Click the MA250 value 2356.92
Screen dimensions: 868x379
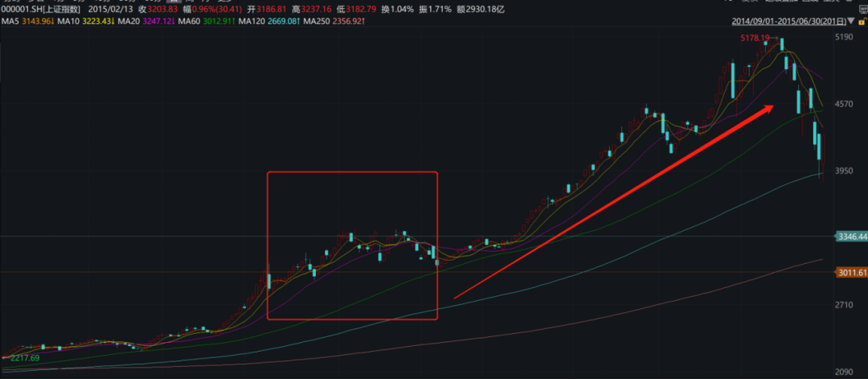[347, 21]
